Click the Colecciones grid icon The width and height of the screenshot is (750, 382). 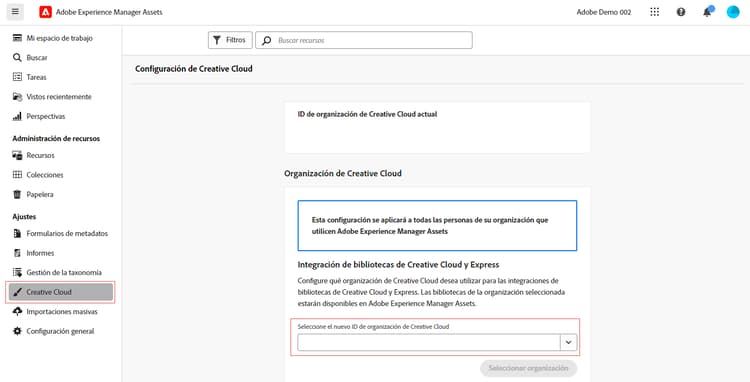(17, 175)
